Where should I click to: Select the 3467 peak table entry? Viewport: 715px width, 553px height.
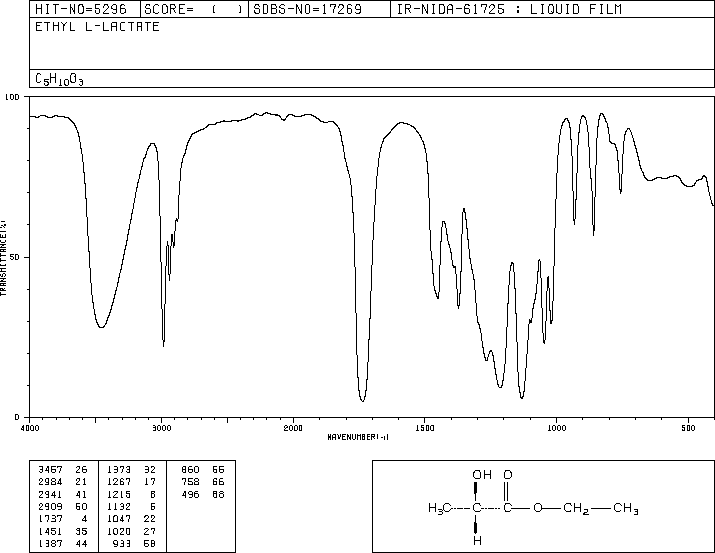click(x=63, y=470)
